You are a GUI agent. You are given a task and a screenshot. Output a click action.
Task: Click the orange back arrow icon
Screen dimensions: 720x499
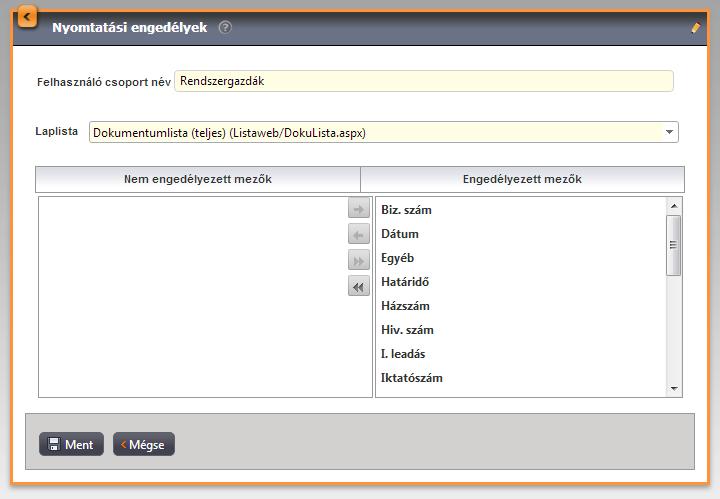[x=27, y=17]
